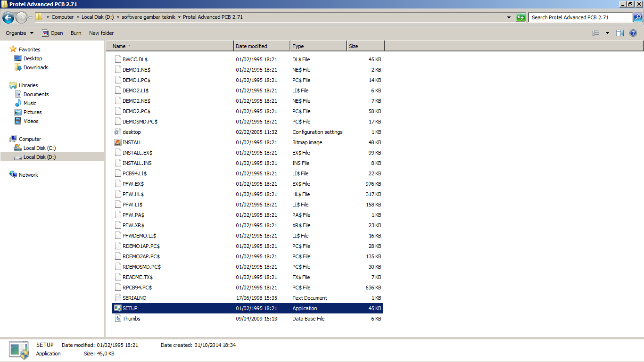Create a New folder
This screenshot has width=644, height=362.
pos(101,33)
